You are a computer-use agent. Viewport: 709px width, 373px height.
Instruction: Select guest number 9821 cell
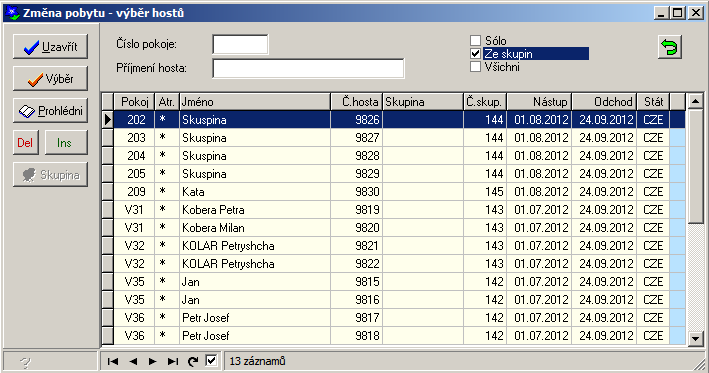pyautogui.click(x=357, y=246)
